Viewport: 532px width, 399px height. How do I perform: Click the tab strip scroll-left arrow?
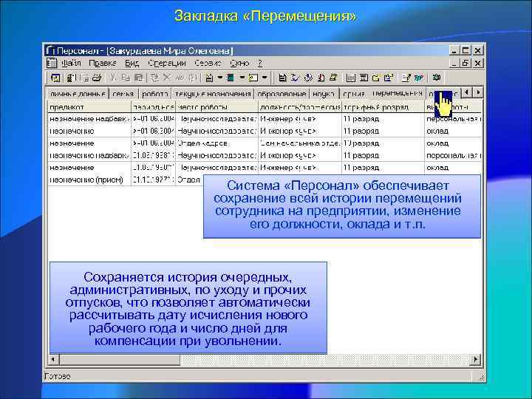(467, 92)
